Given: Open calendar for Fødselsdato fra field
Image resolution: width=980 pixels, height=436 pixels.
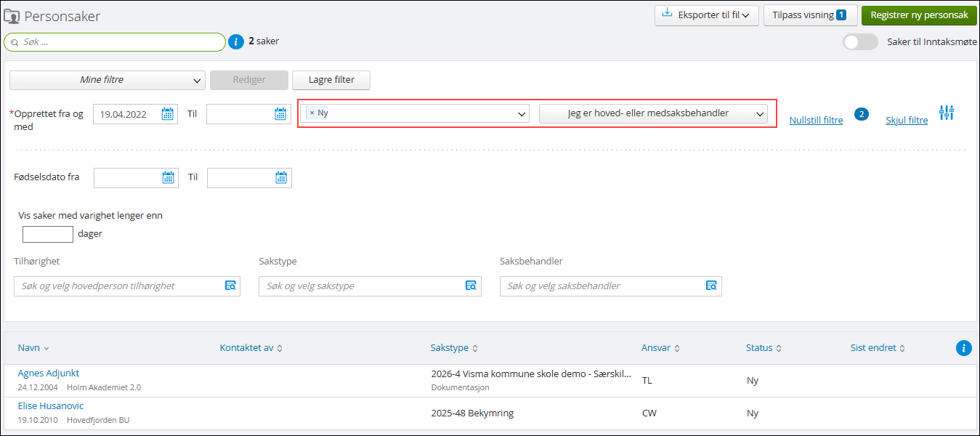Looking at the screenshot, I should point(168,177).
